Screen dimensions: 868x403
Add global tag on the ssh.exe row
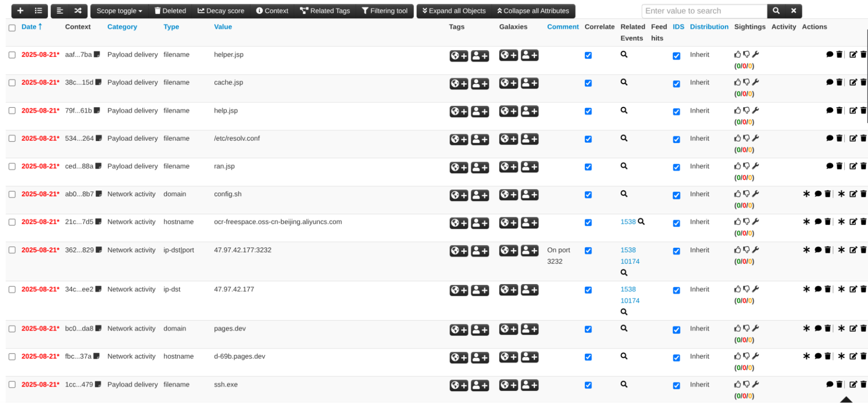point(459,385)
